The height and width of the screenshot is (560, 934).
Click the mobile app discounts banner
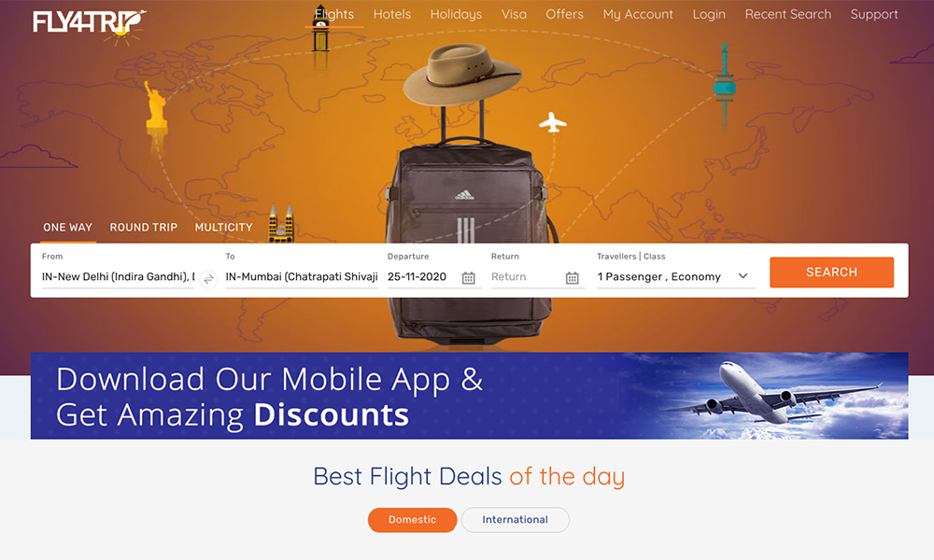[470, 396]
